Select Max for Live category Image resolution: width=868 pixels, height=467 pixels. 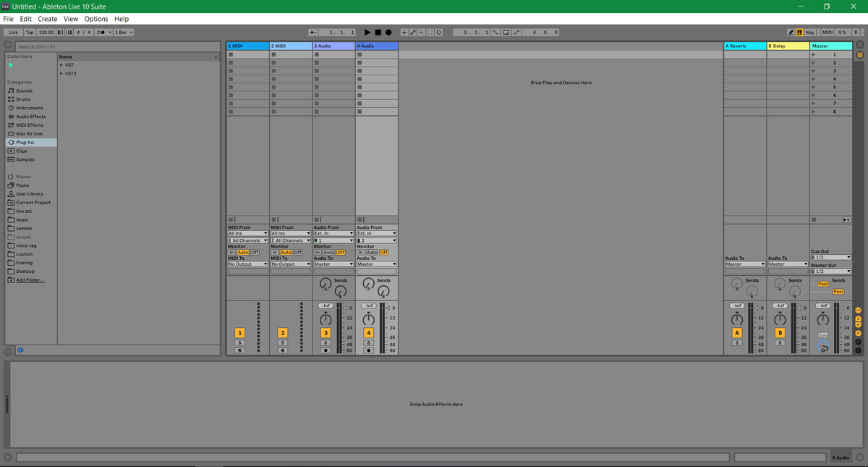pyautogui.click(x=29, y=134)
